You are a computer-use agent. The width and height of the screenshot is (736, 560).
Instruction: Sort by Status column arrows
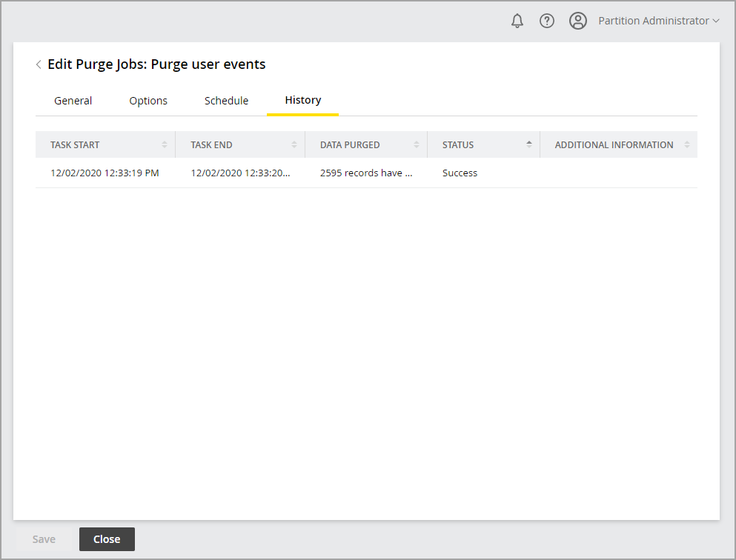tap(529, 144)
